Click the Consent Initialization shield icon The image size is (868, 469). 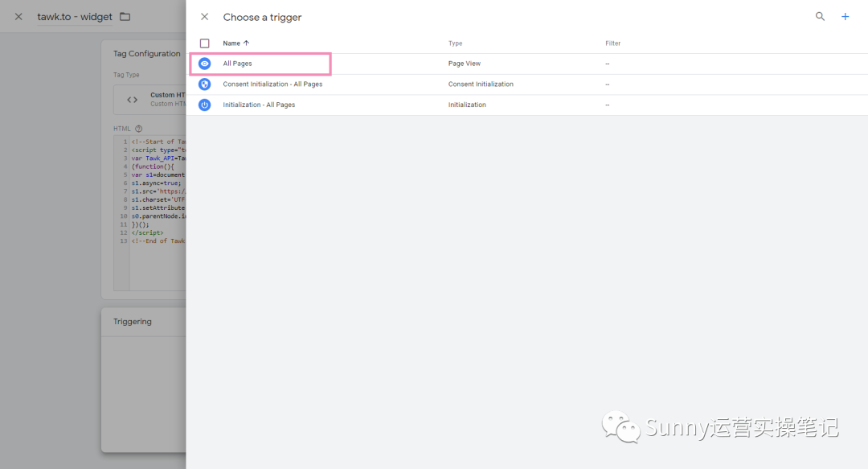click(205, 84)
